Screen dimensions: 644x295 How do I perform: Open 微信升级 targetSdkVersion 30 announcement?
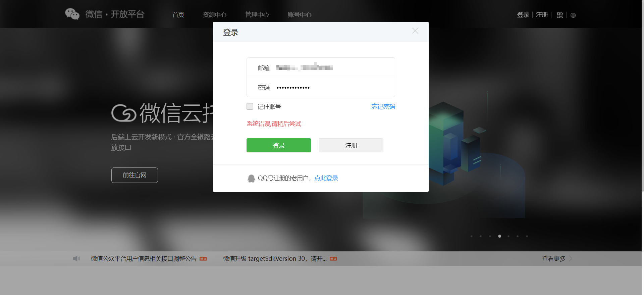[275, 259]
